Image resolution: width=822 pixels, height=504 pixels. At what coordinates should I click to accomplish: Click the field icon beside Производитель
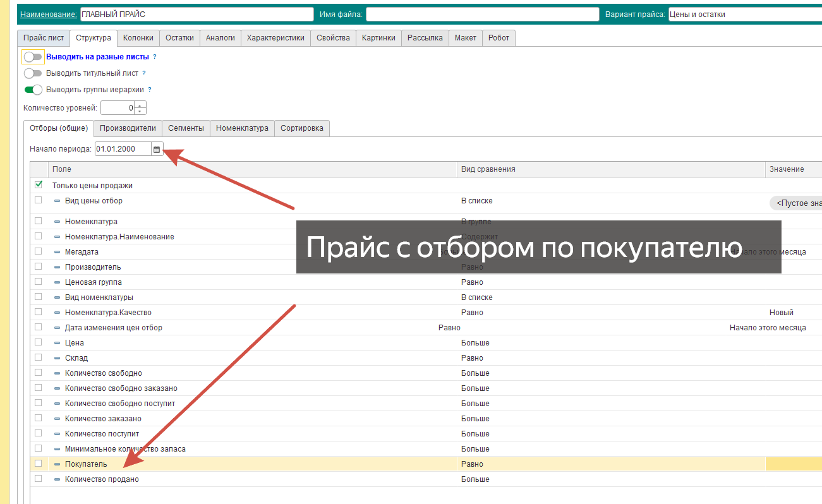pos(57,267)
